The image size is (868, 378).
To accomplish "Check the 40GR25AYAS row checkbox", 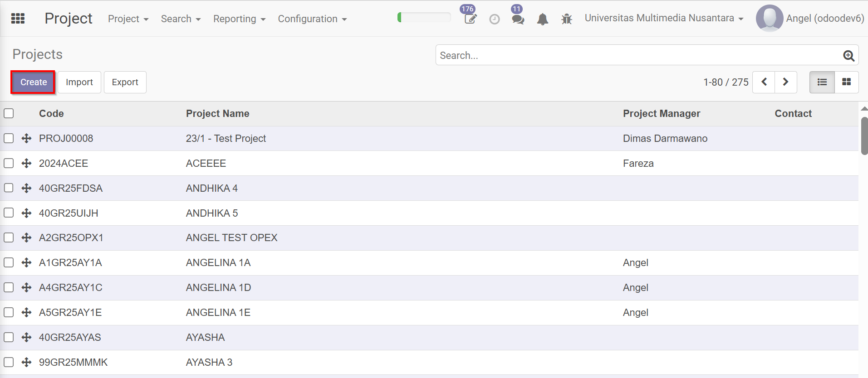I will tap(9, 337).
